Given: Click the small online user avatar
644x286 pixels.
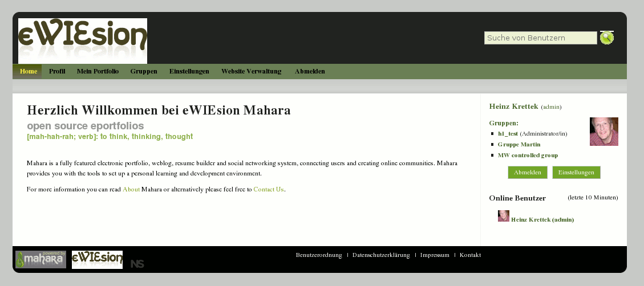Looking at the screenshot, I should (504, 216).
